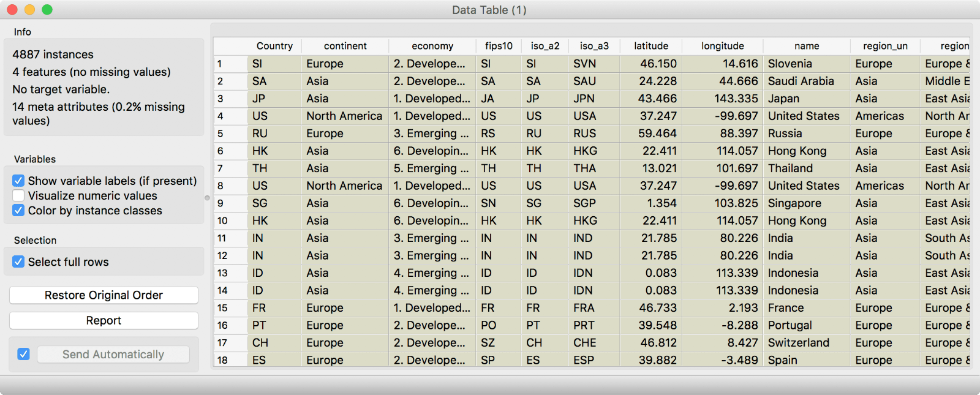Click the Slovenia name cell
Image resolution: width=980 pixels, height=395 pixels.
[807, 64]
